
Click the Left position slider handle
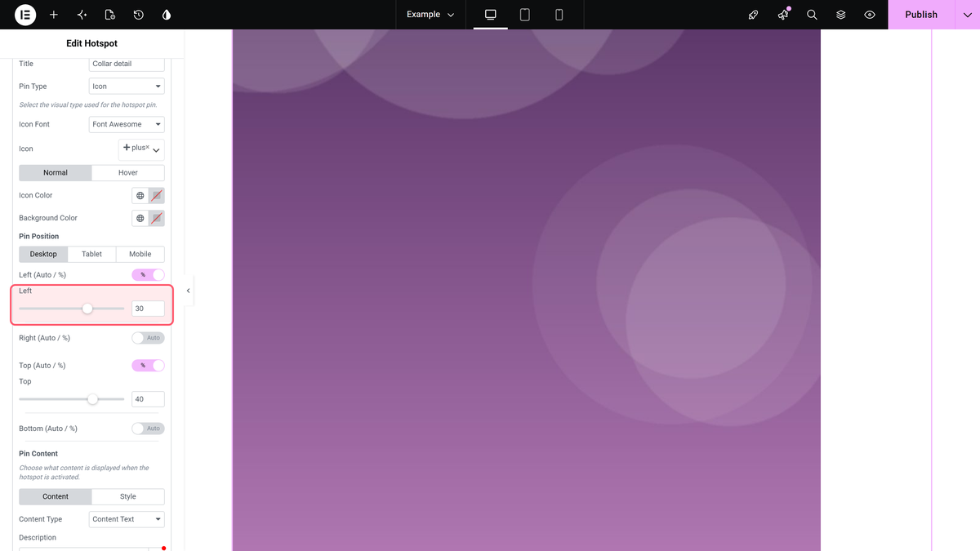[x=87, y=309]
